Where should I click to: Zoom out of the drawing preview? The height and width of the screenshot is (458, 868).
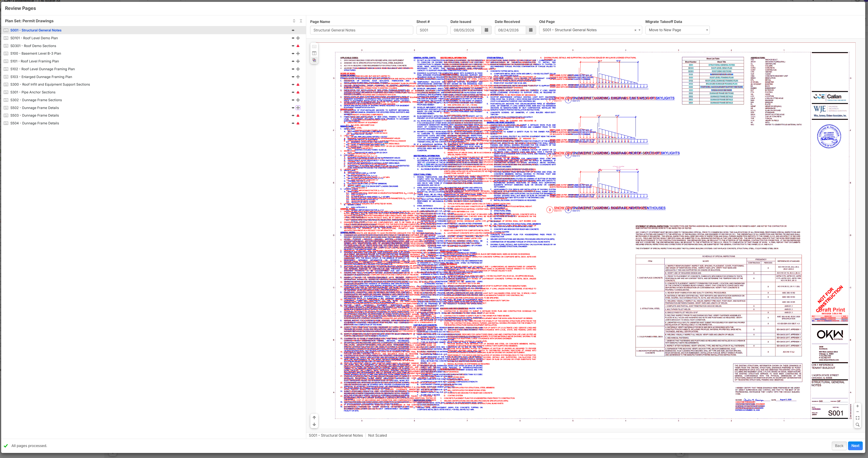click(x=857, y=412)
